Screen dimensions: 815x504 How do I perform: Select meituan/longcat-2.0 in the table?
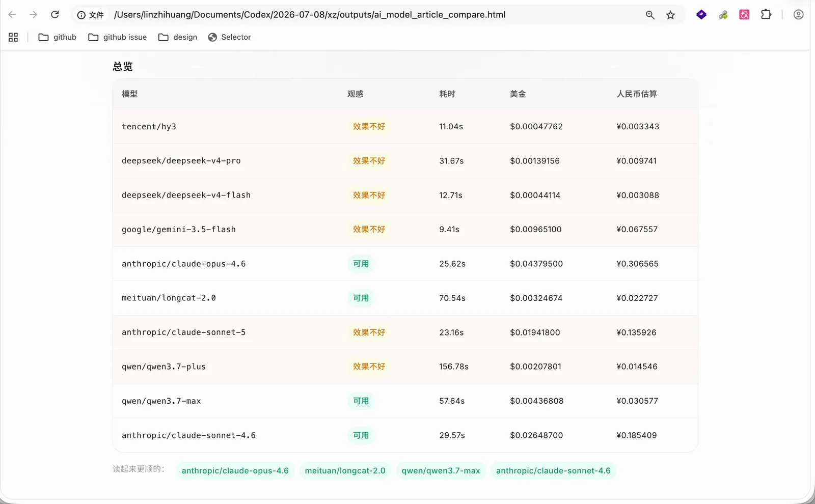169,298
